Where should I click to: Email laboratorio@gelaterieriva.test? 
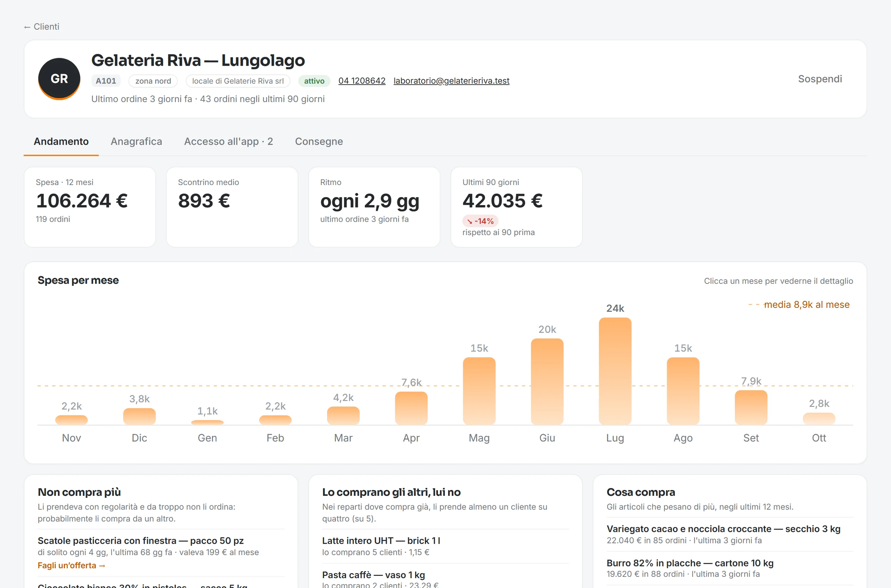451,81
